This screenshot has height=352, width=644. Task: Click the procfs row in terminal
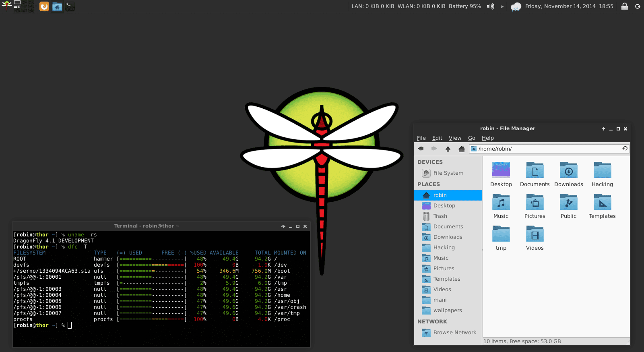[152, 319]
